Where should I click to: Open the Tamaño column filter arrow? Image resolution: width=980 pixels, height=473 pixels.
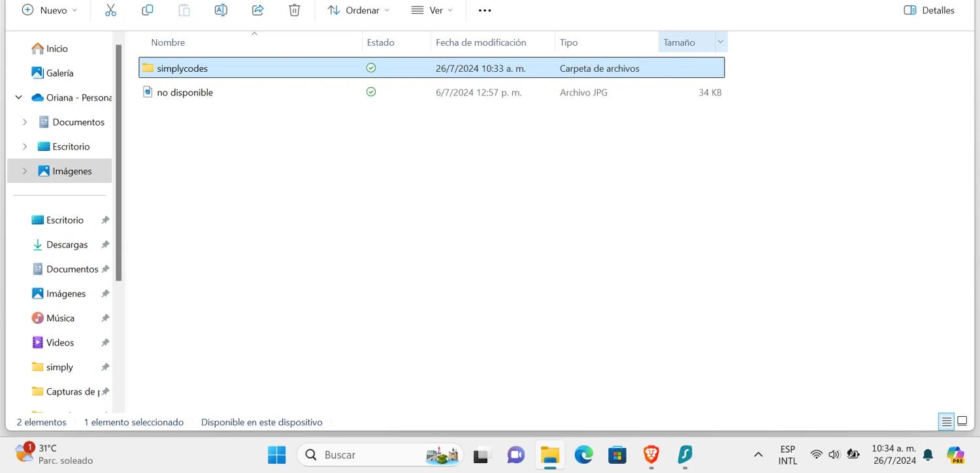click(x=721, y=42)
